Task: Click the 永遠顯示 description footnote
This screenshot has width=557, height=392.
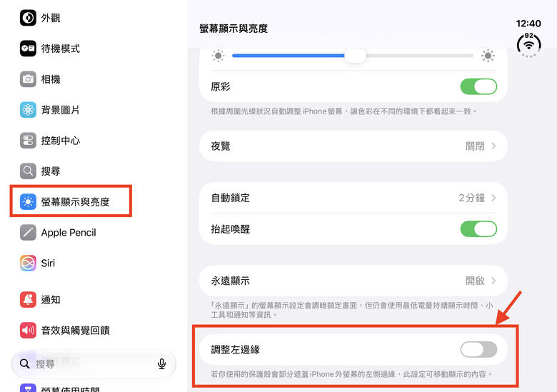Action: point(352,310)
